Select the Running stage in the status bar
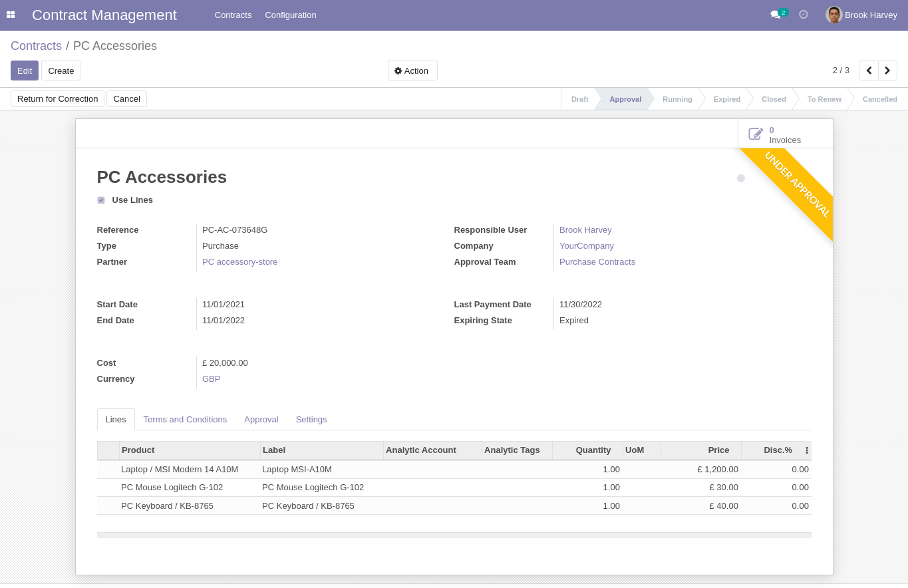The width and height of the screenshot is (908, 588). click(677, 99)
